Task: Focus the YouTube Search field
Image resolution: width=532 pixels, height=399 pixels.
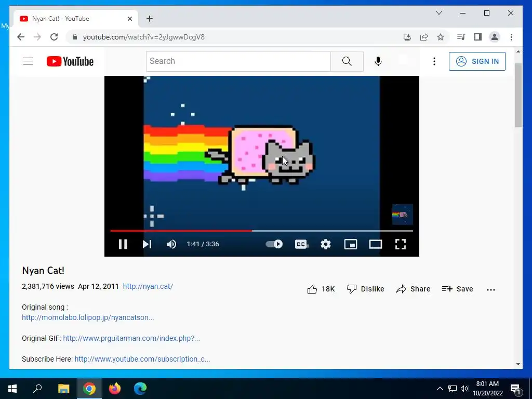Action: click(x=238, y=61)
